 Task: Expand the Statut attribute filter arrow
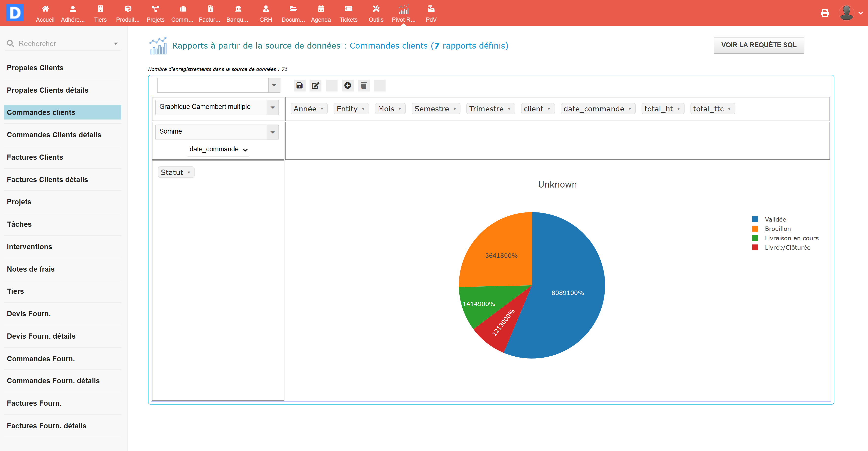click(189, 172)
